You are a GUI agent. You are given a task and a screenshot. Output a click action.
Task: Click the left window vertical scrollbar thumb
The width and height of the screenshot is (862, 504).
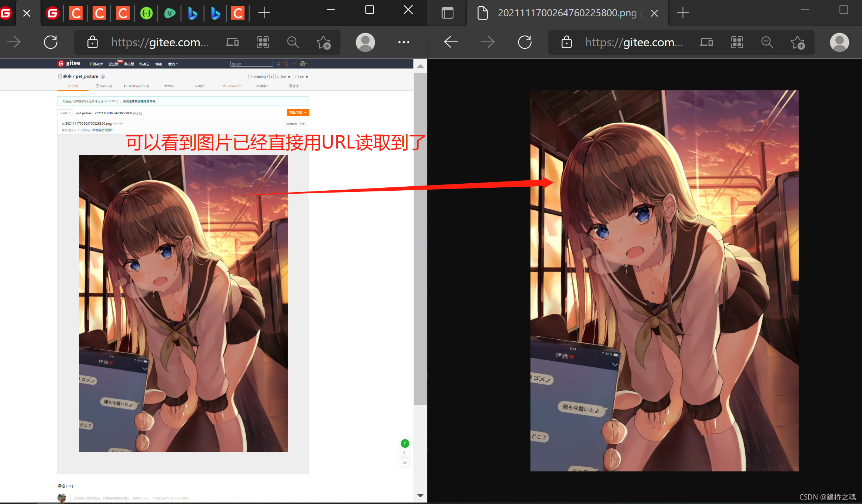[420, 239]
